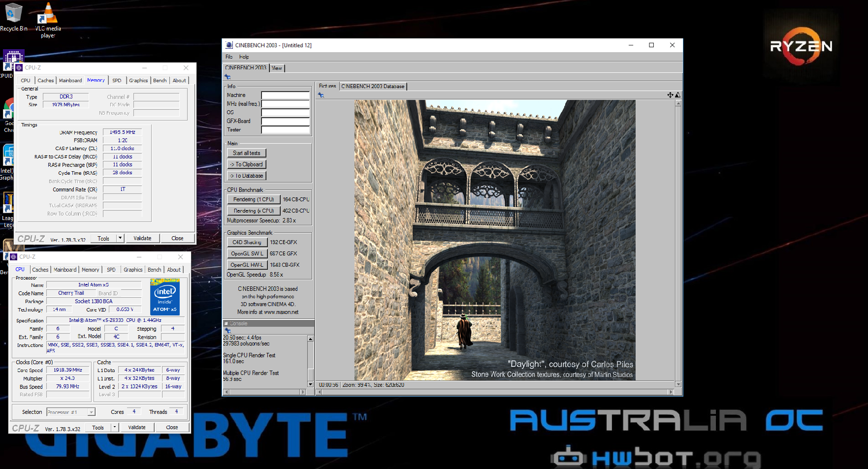
Task: Click the GFX-Board input field
Action: pos(286,121)
